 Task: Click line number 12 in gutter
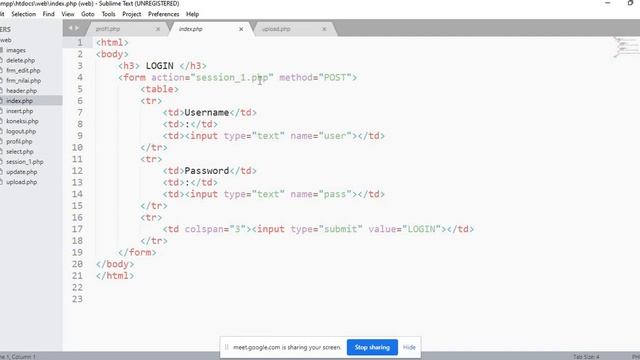[77, 171]
